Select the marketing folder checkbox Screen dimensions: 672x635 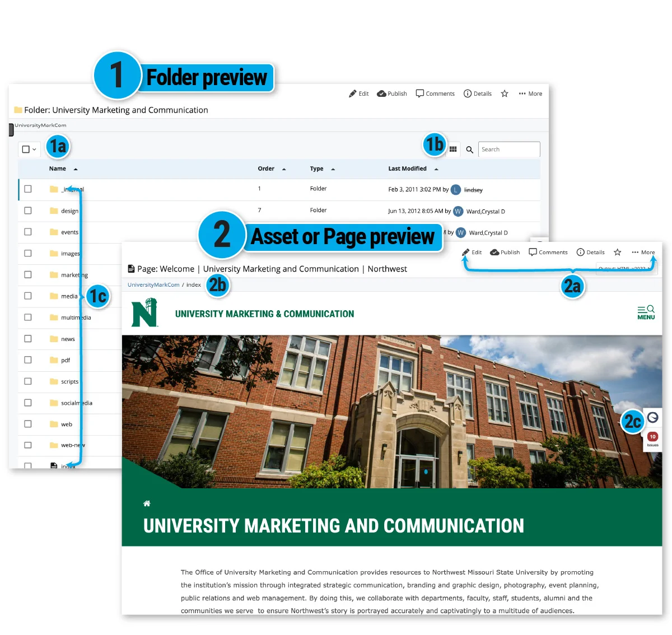[x=28, y=274]
